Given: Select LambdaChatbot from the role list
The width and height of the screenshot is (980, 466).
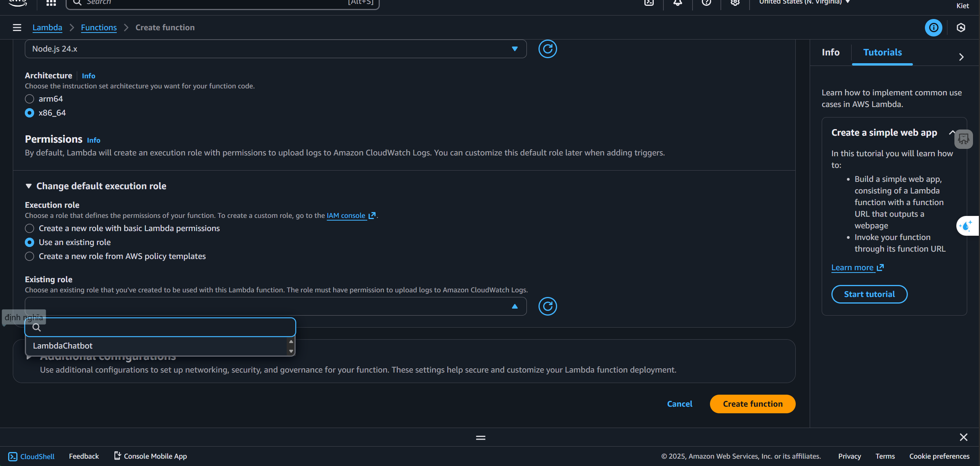Looking at the screenshot, I should coord(63,346).
